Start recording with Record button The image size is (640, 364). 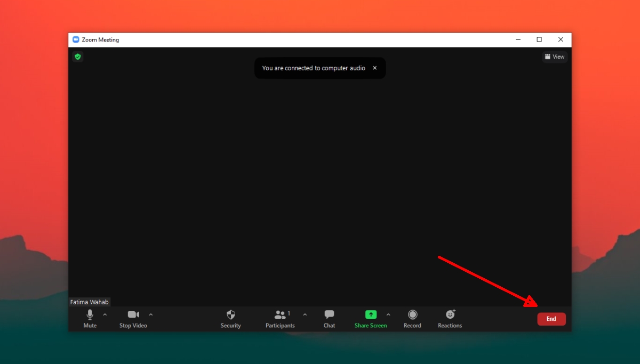coord(412,319)
